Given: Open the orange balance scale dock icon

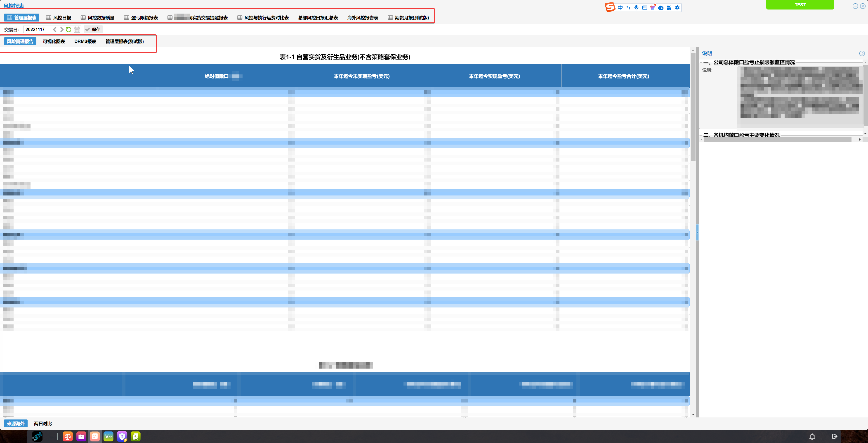Looking at the screenshot, I should coord(68,437).
